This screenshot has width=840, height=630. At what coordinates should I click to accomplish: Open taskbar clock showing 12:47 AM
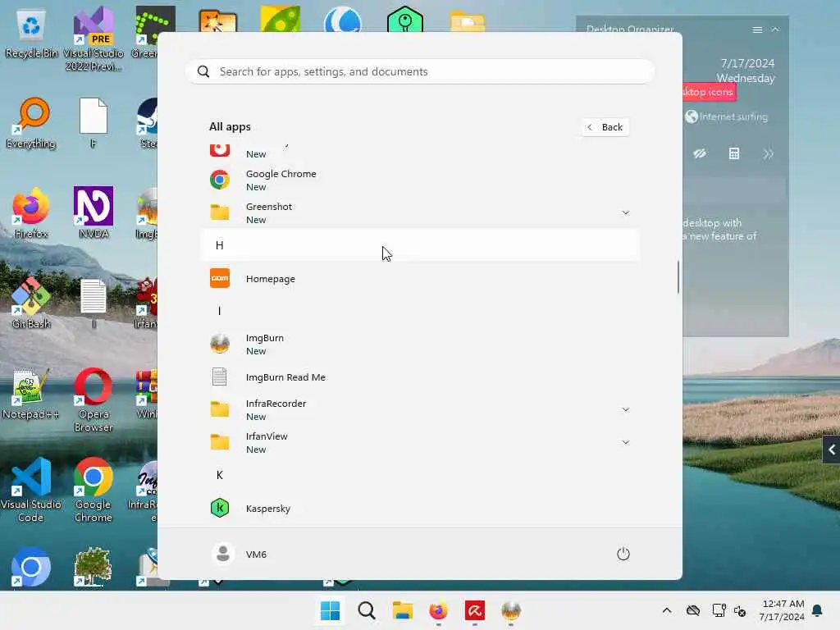782,610
